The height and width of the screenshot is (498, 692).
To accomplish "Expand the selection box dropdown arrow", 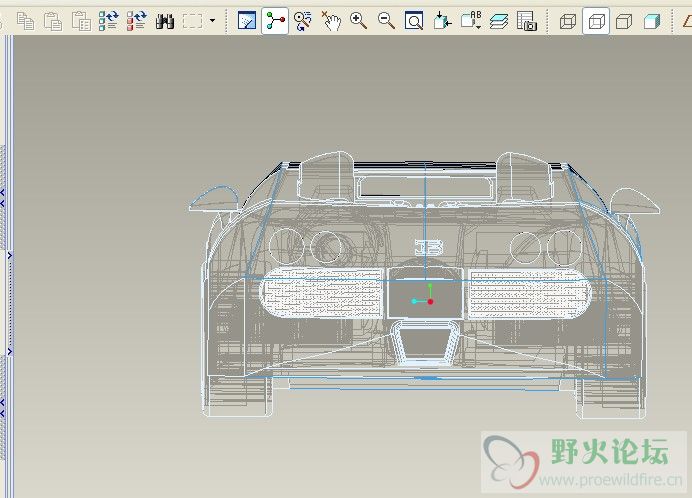I will pyautogui.click(x=213, y=20).
